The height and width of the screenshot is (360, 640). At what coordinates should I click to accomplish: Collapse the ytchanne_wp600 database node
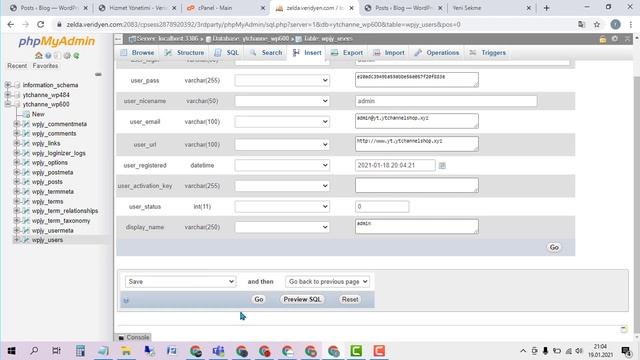[x=8, y=104]
